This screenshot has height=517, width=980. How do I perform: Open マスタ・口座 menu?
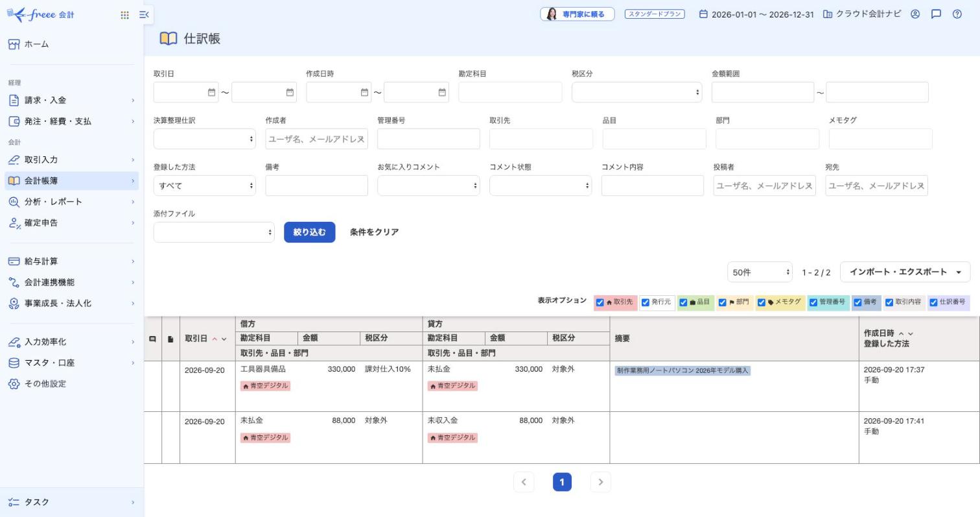click(71, 363)
